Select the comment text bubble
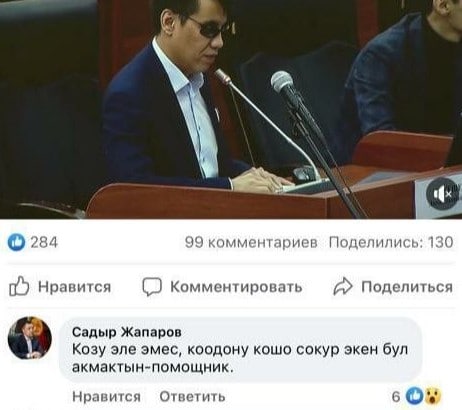The image size is (462, 410). coord(240,350)
